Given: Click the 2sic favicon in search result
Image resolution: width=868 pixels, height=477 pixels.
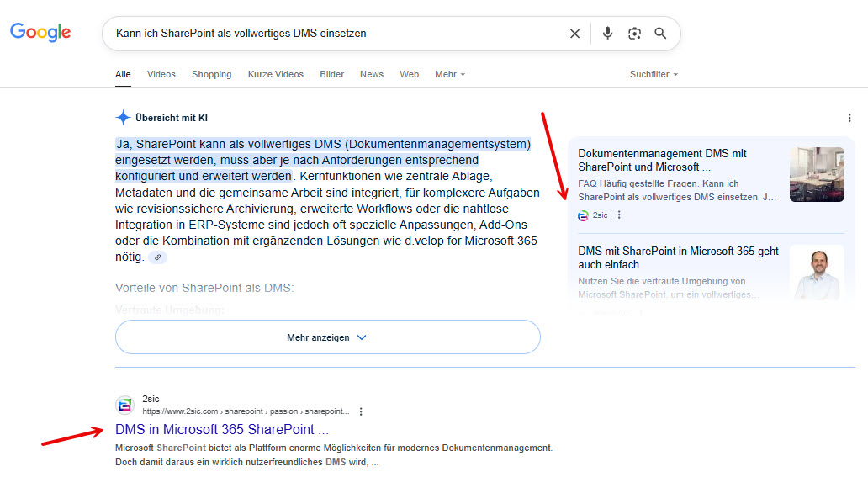Looking at the screenshot, I should pos(124,405).
